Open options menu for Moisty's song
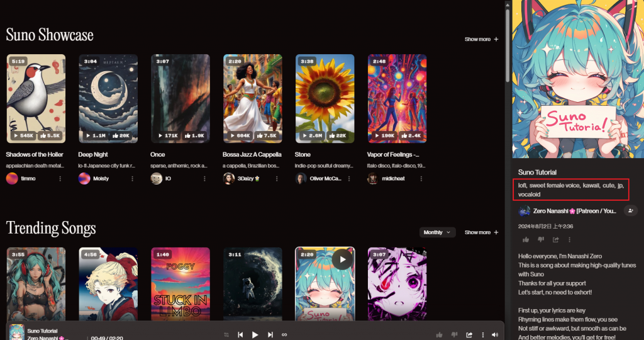This screenshot has width=644, height=340. click(x=132, y=178)
